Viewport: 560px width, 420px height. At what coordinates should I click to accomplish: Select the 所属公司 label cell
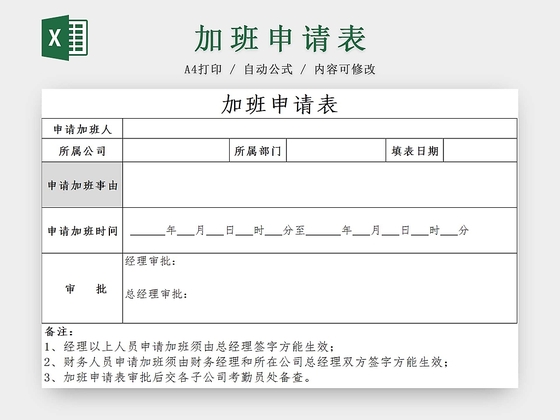pyautogui.click(x=82, y=151)
